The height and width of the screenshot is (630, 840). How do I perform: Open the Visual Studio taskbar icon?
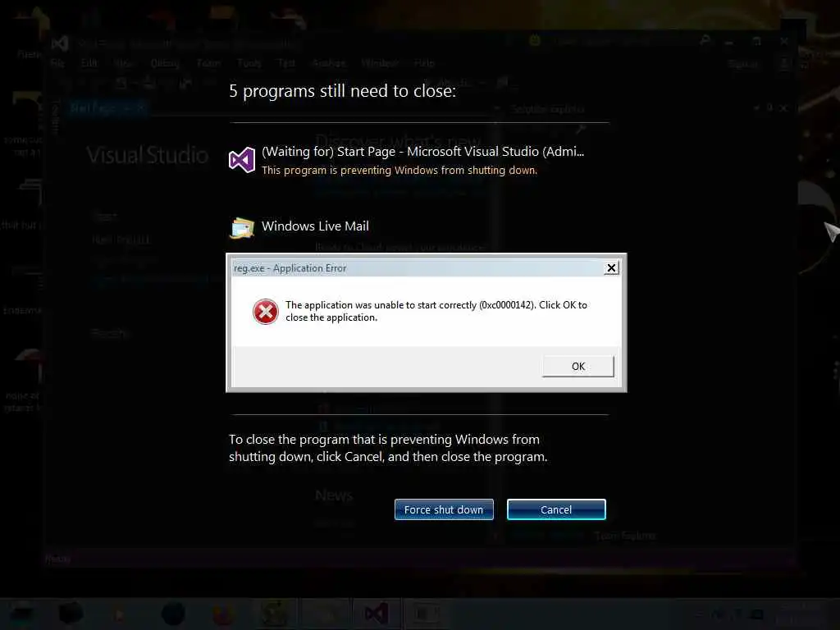pos(376,614)
